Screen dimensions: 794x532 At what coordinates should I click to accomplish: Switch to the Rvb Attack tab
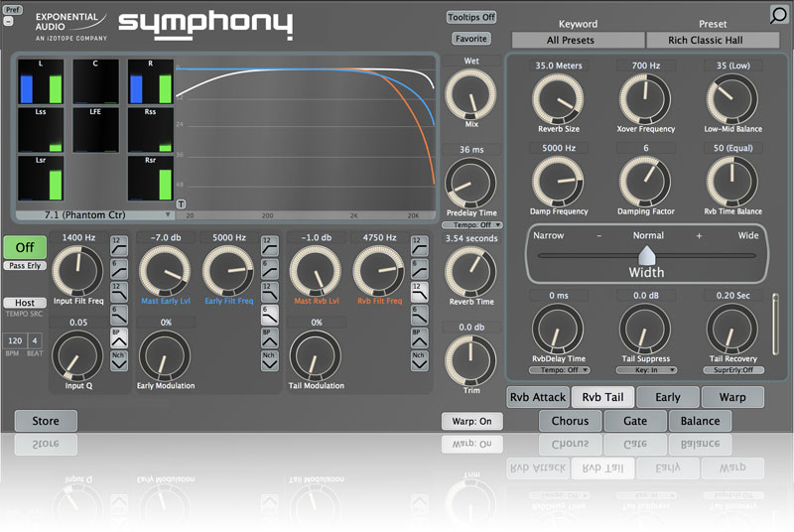pyautogui.click(x=537, y=397)
